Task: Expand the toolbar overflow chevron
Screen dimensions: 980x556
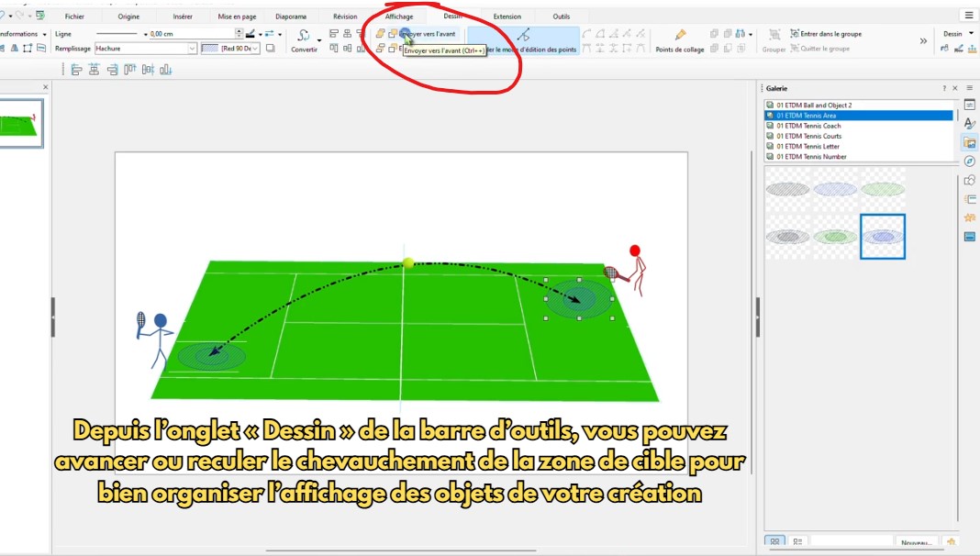Action: tap(923, 41)
